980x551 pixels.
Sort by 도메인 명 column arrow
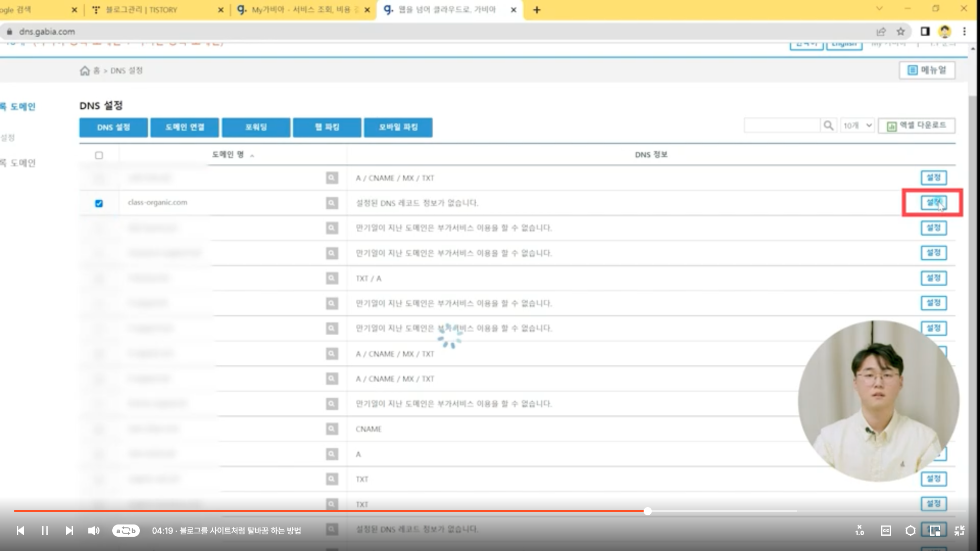click(x=252, y=156)
